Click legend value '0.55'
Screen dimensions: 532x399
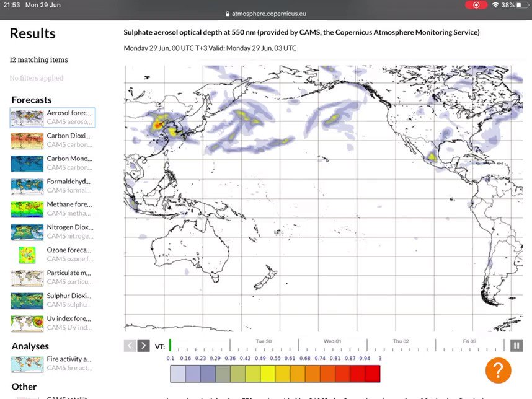[x=275, y=358]
